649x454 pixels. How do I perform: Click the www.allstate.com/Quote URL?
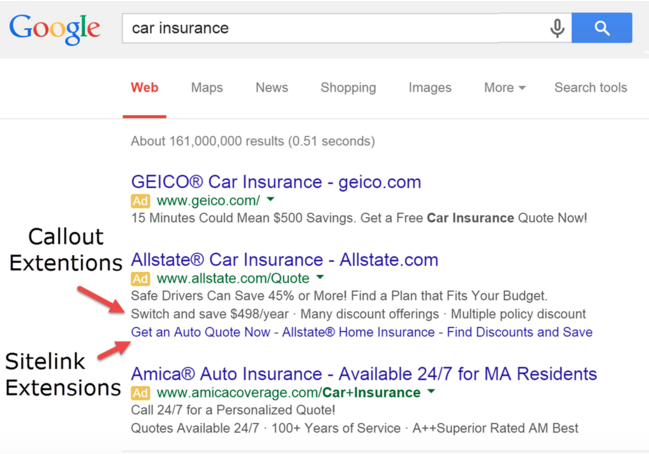(233, 279)
